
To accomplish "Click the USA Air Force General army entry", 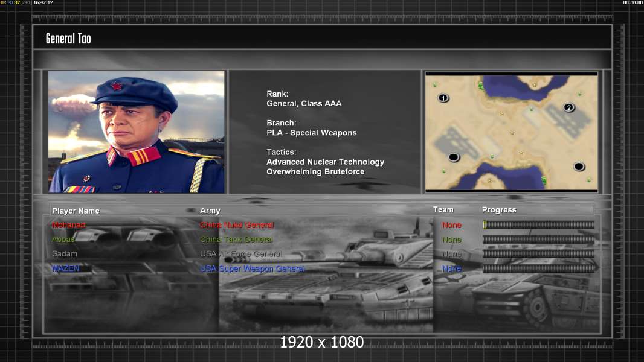I will tap(241, 254).
